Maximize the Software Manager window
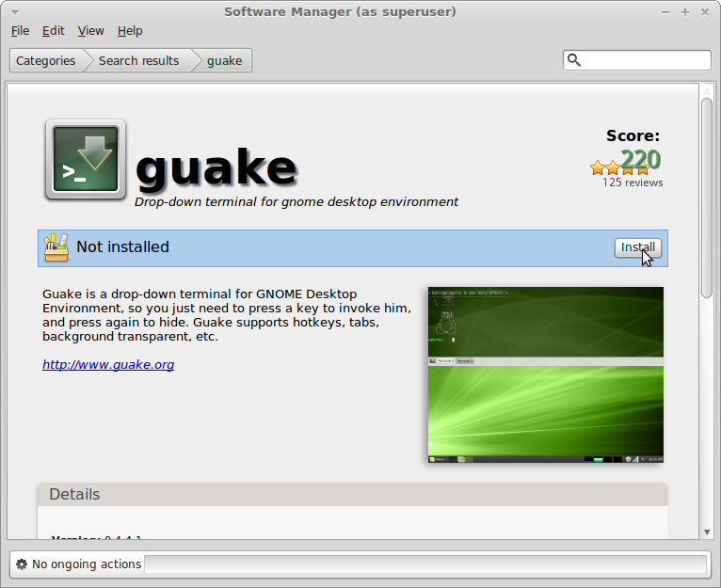 click(685, 12)
